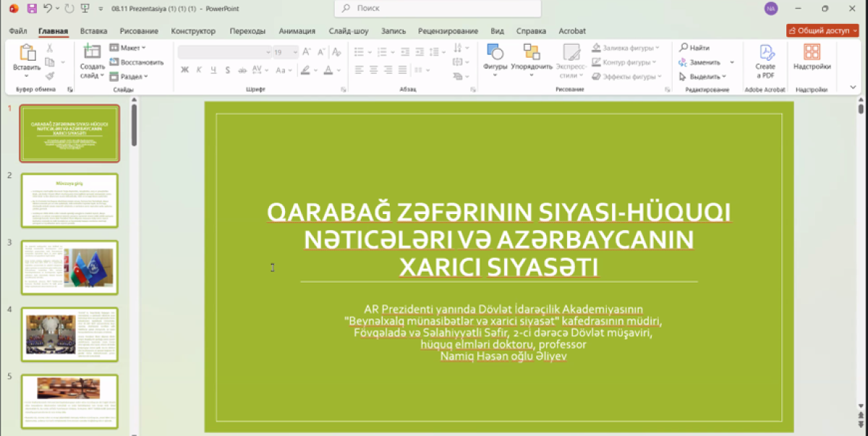Start slideshow from the quick access toolbar icon
868x436 pixels.
tap(86, 9)
